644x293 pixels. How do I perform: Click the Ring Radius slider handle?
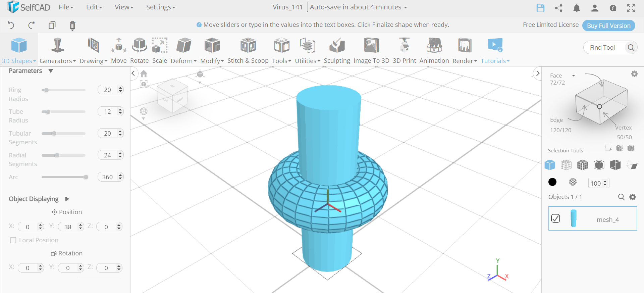click(x=46, y=90)
